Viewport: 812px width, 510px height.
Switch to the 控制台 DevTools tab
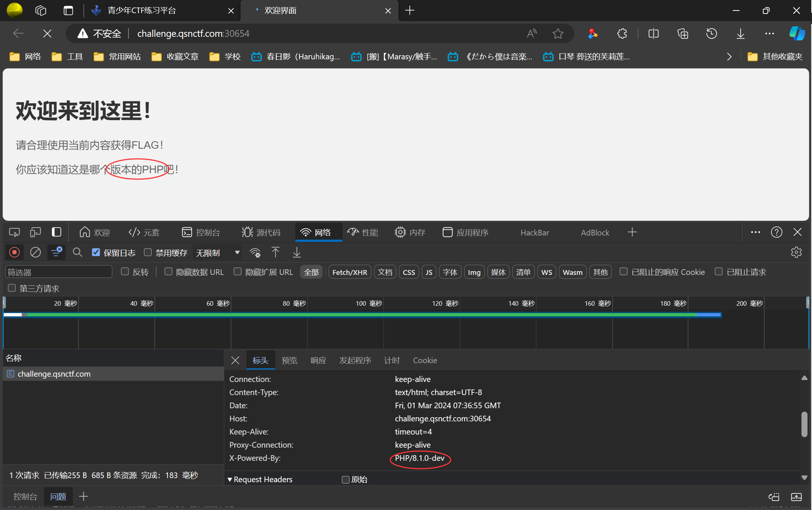point(201,232)
